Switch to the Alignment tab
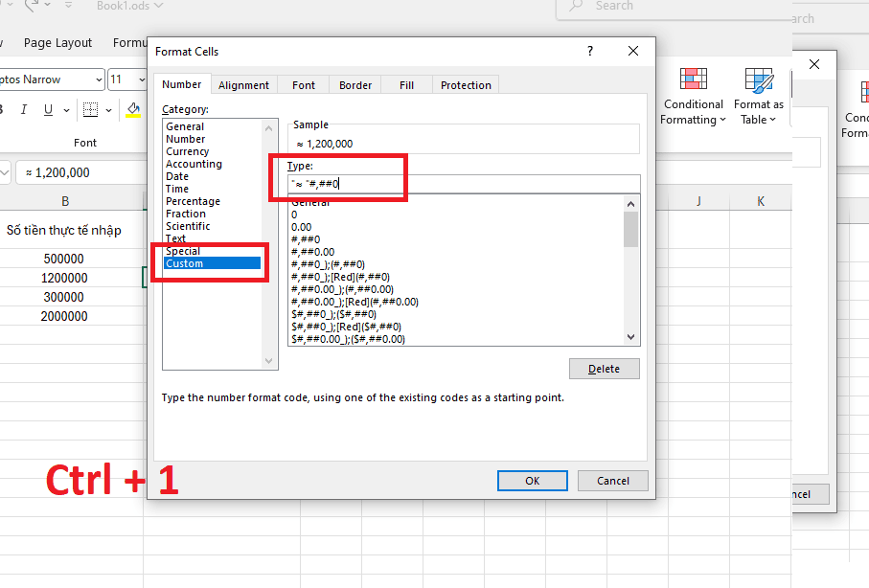 [243, 85]
